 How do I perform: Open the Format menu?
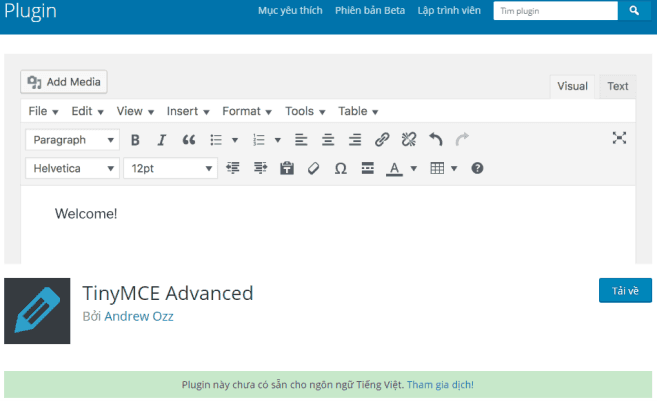point(247,111)
